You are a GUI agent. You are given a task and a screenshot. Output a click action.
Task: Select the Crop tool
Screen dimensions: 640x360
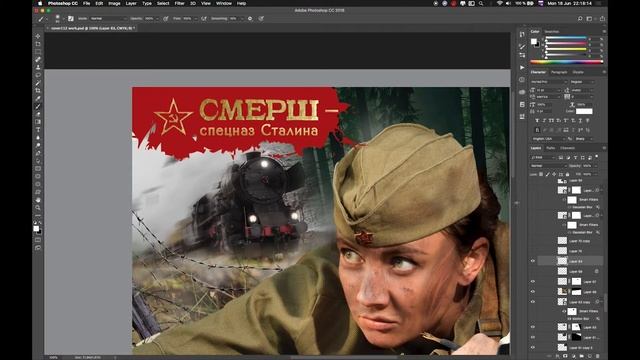tap(38, 91)
